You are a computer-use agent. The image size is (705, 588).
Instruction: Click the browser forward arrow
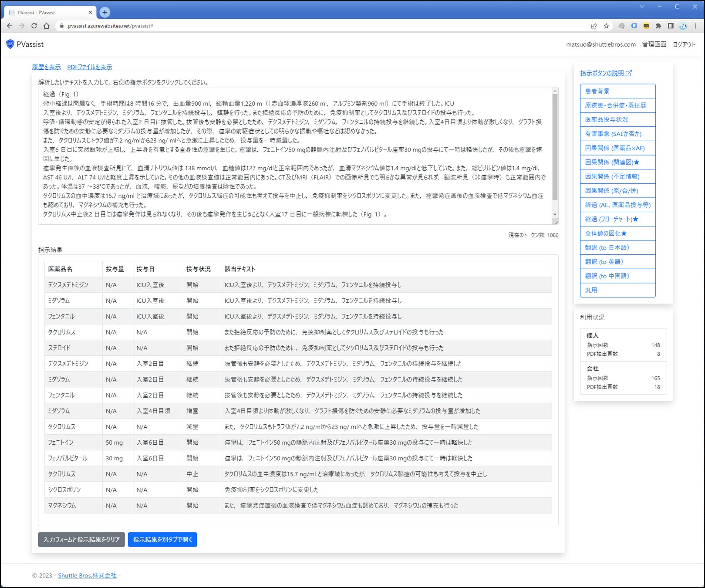[22, 26]
